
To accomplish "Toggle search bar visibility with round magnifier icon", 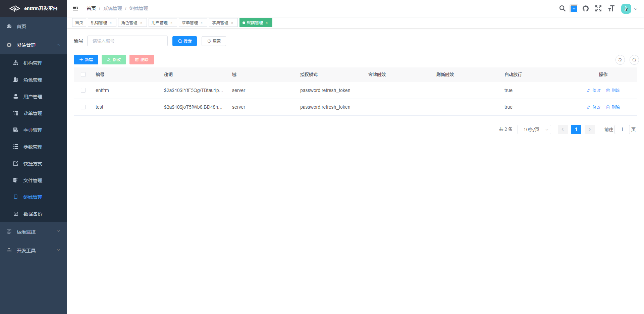I will [634, 60].
